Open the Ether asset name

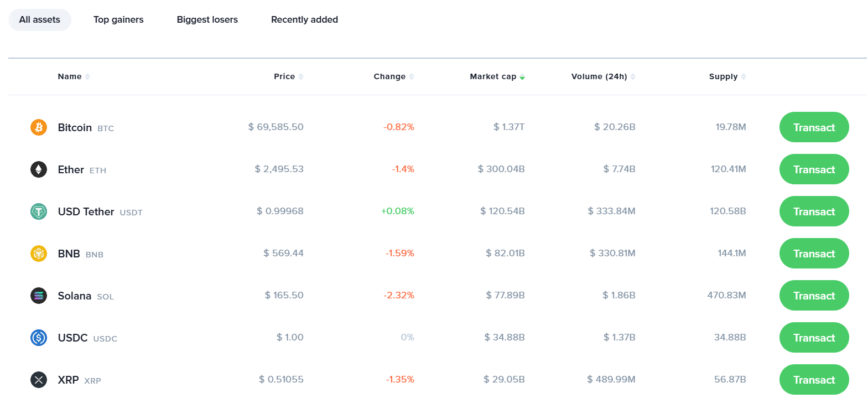click(71, 170)
